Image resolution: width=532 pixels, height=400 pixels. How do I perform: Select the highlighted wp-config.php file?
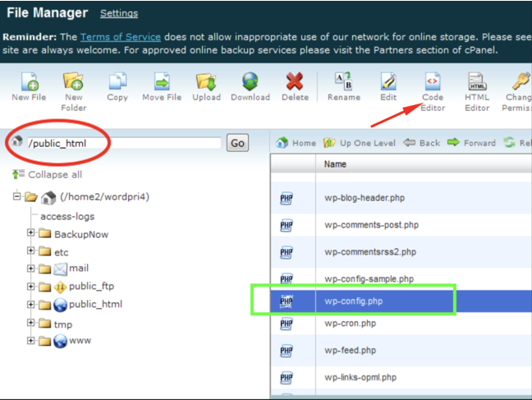click(x=354, y=301)
